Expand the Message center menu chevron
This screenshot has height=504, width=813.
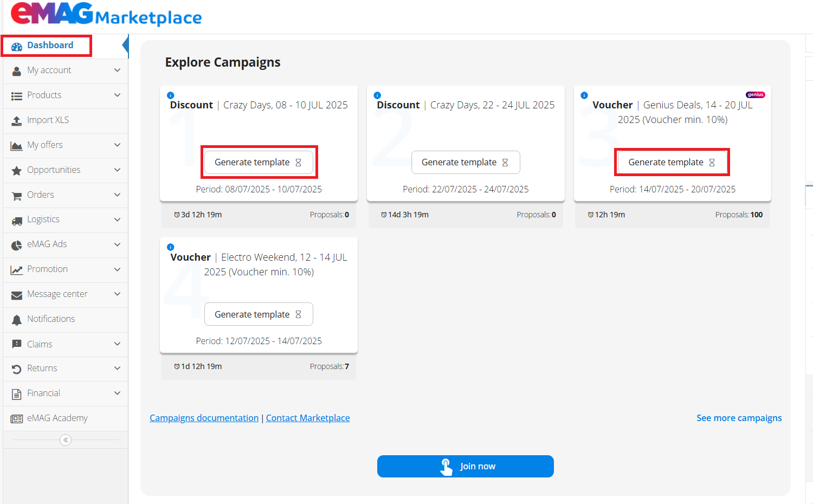point(118,294)
